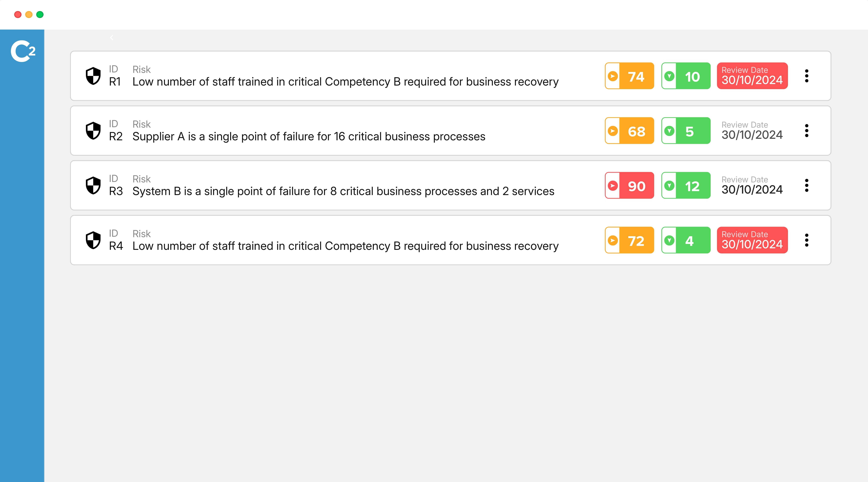Click the arrow icon inside R2's orange 68 badge
The width and height of the screenshot is (868, 482).
[x=613, y=131]
